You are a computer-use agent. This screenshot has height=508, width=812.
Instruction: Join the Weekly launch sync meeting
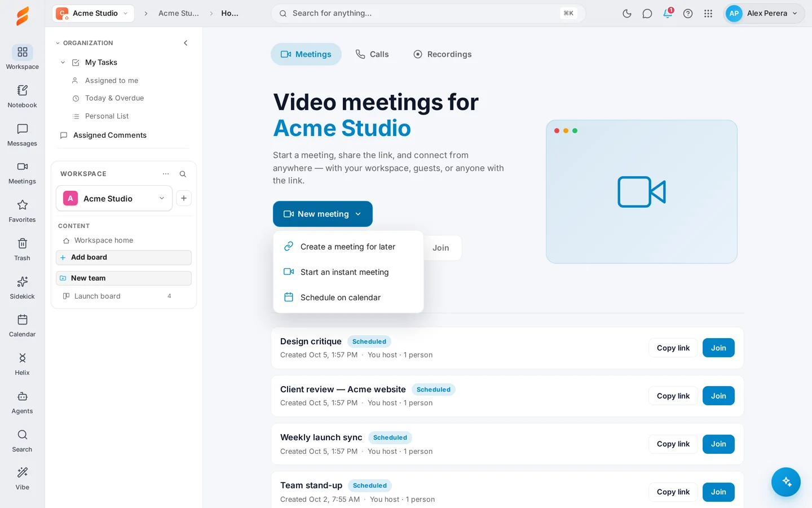coord(718,444)
